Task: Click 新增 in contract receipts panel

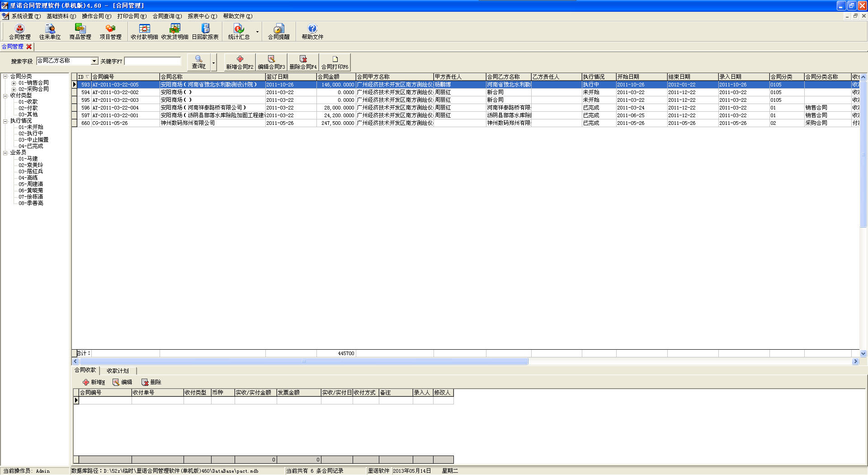Action: pyautogui.click(x=94, y=382)
